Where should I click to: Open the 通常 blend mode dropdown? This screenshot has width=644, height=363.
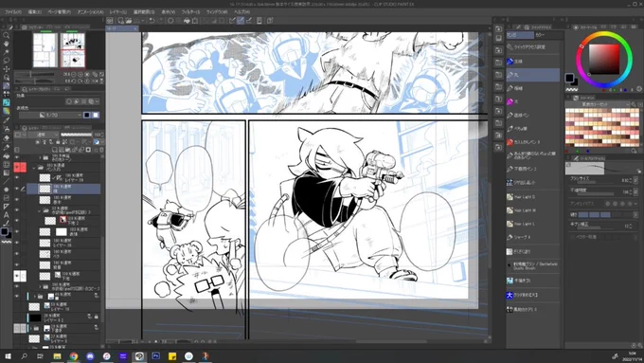coord(44,135)
